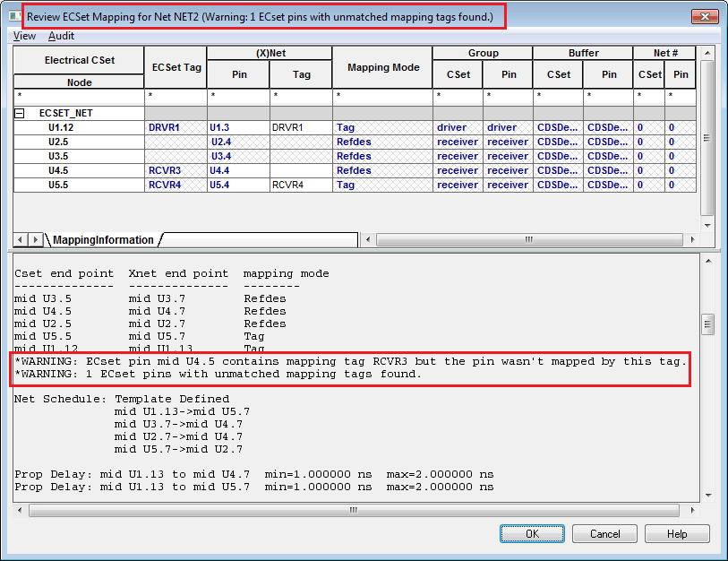Click log pane scrollbar down arrow
The image size is (728, 561).
pos(708,496)
